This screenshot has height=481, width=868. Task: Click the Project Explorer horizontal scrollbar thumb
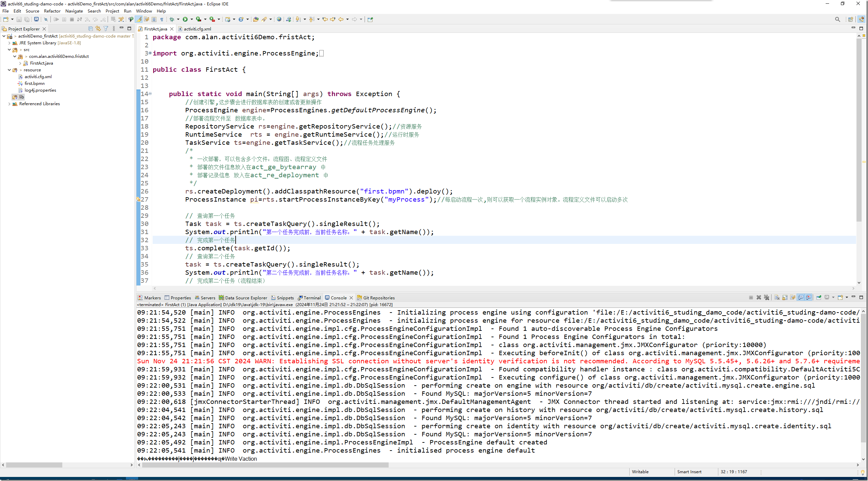click(34, 465)
